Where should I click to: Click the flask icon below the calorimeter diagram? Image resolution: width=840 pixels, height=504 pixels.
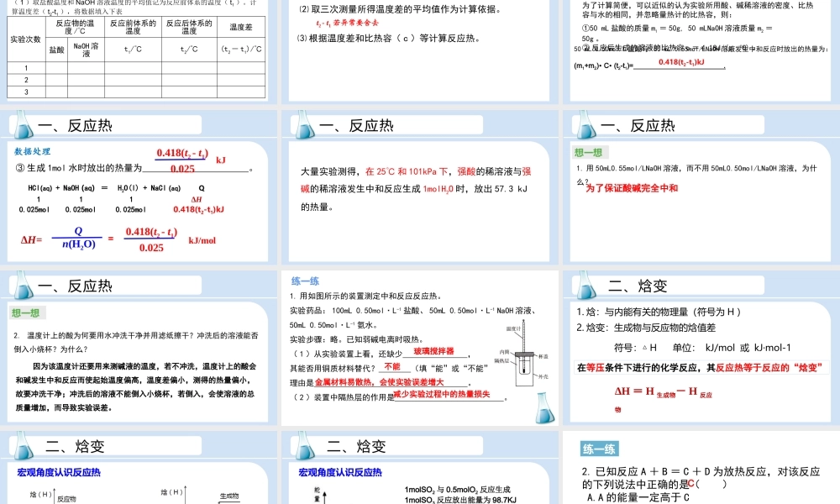545,408
